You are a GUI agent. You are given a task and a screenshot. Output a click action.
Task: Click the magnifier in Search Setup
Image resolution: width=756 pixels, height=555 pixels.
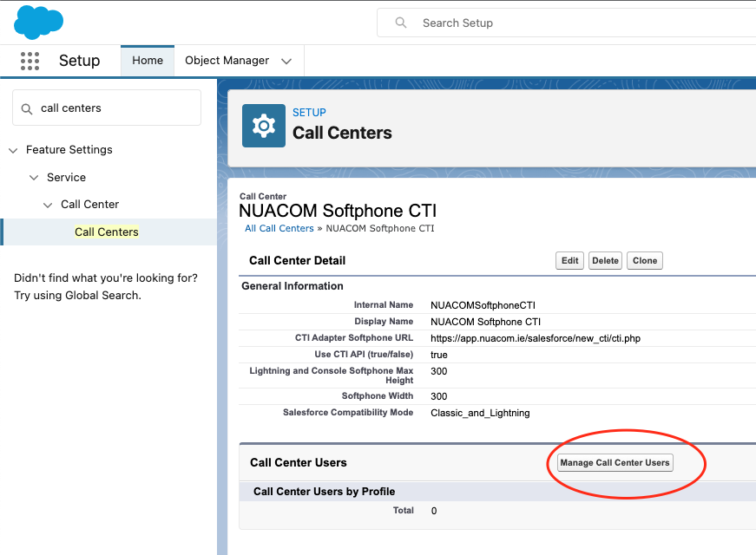[401, 23]
